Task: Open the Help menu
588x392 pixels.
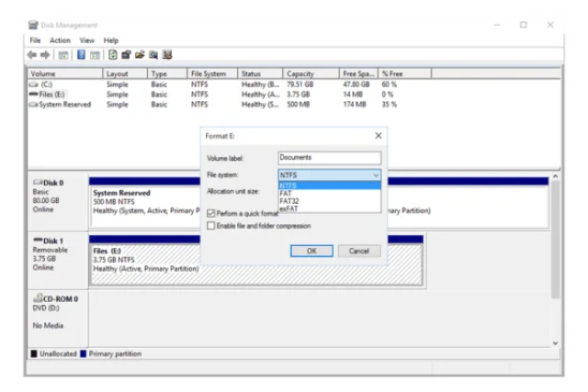Action: coord(111,40)
